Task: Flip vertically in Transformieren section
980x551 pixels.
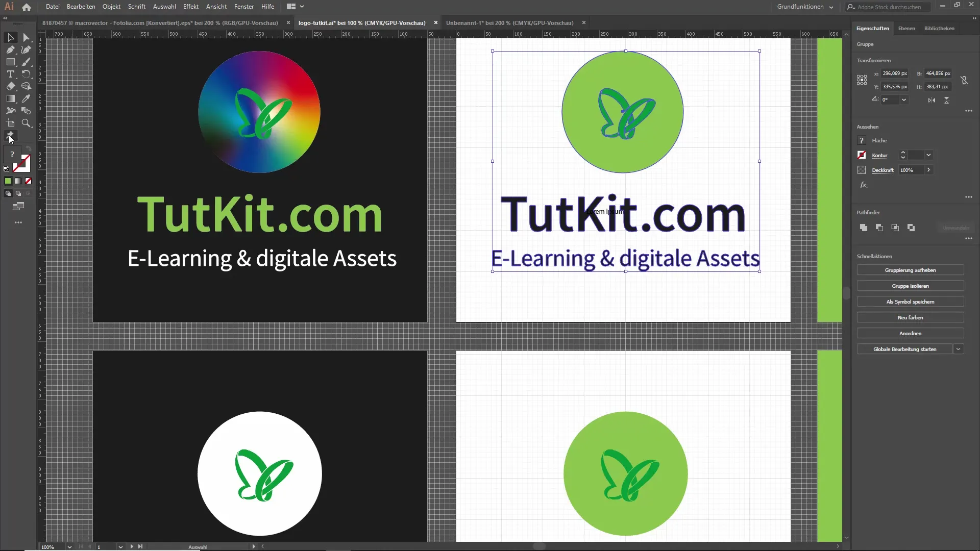Action: point(946,100)
